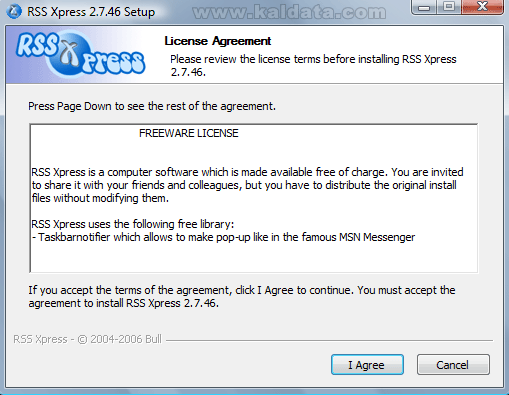Click the I Agree button
The height and width of the screenshot is (395, 509).
click(367, 365)
